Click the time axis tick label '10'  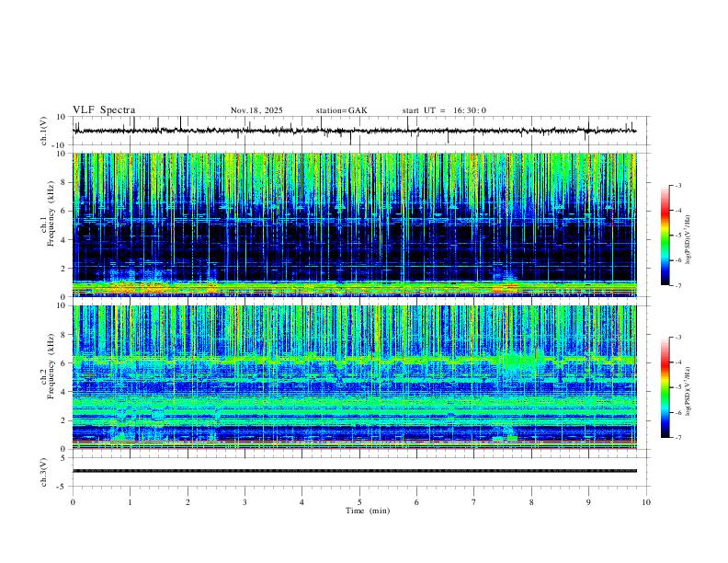pos(646,502)
